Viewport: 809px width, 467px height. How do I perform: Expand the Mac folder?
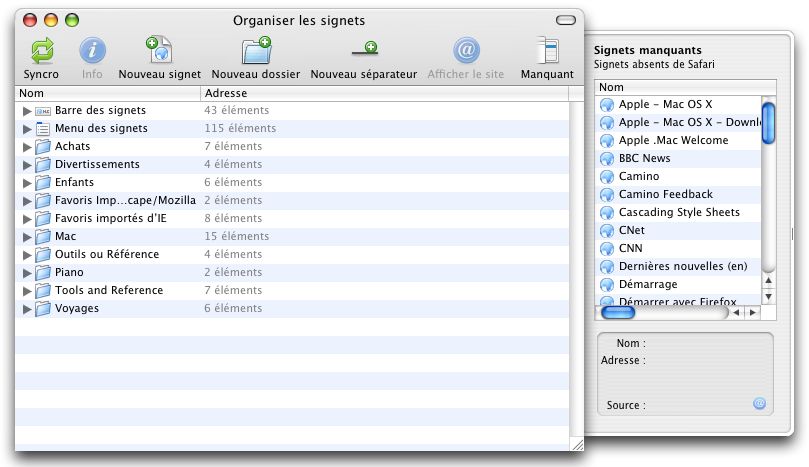[27, 237]
